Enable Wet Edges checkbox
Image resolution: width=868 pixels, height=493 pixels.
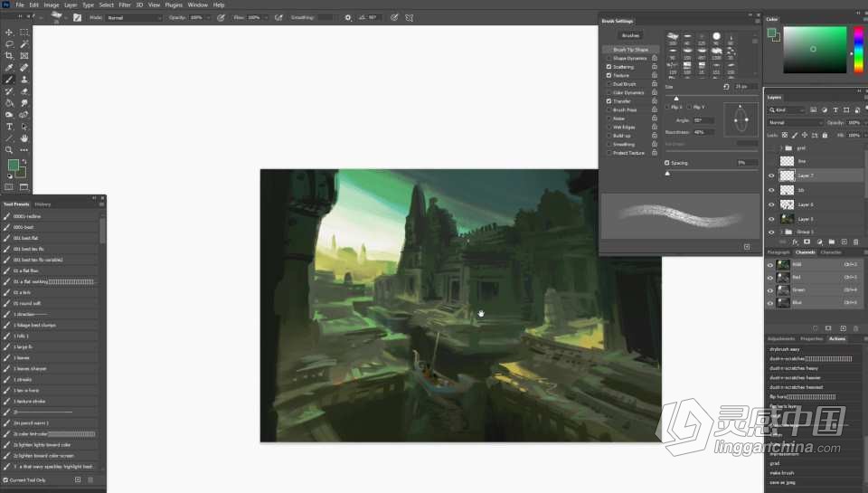pyautogui.click(x=609, y=127)
